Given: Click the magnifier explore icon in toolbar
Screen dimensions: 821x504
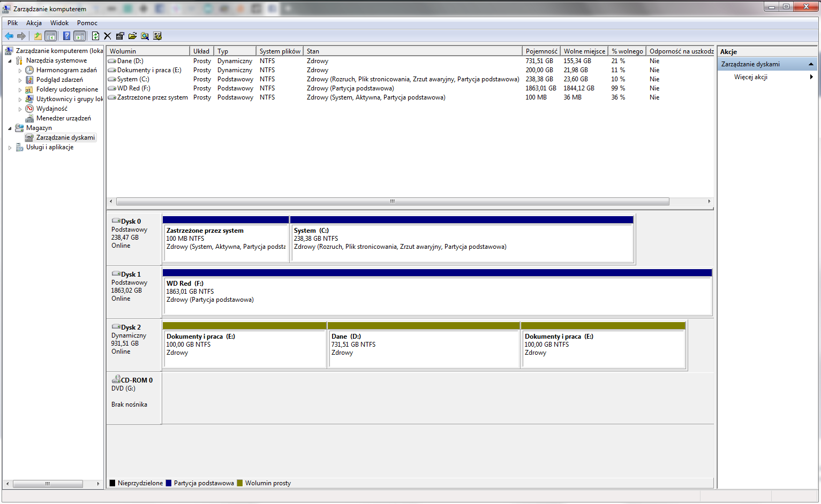Looking at the screenshot, I should [x=145, y=36].
